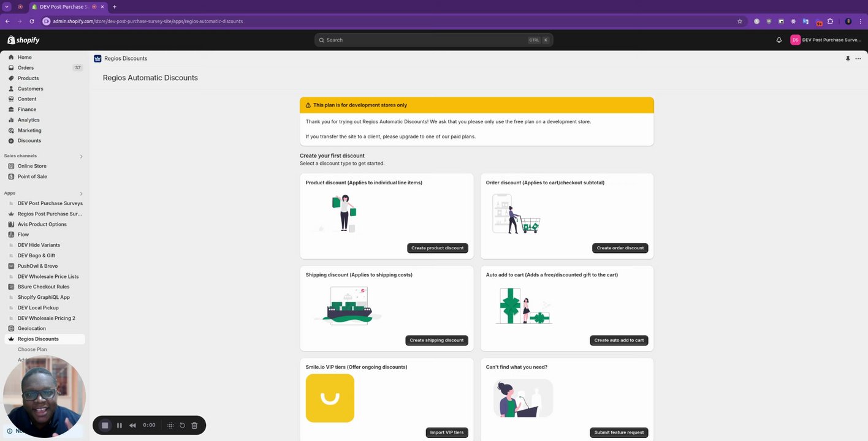Image resolution: width=868 pixels, height=441 pixels.
Task: Click Import VIP tiers button
Action: (x=447, y=432)
